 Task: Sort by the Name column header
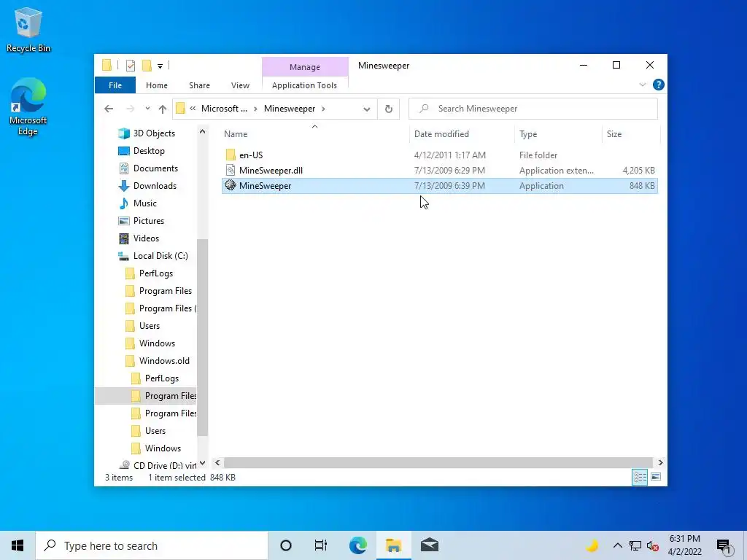(x=314, y=134)
